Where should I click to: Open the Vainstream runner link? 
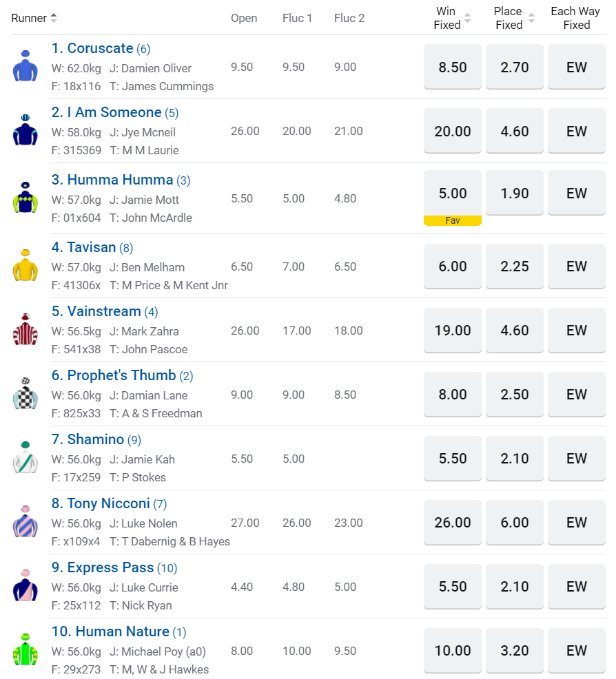[104, 311]
